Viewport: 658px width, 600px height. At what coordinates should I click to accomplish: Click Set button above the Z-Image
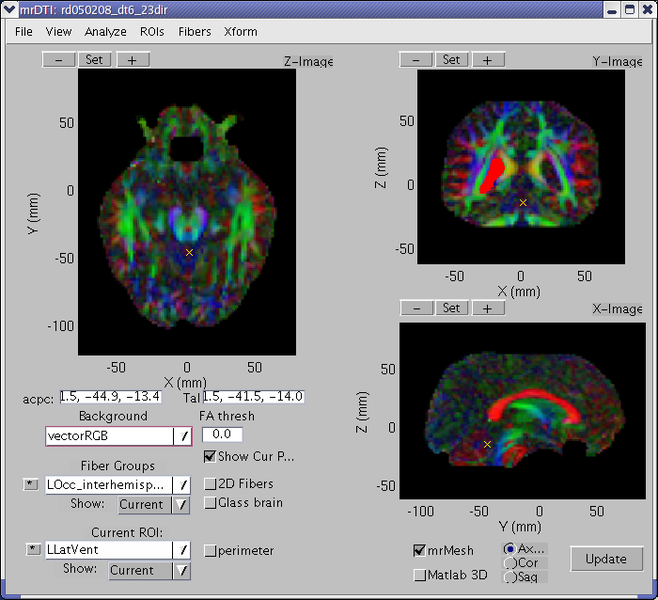tap(94, 60)
